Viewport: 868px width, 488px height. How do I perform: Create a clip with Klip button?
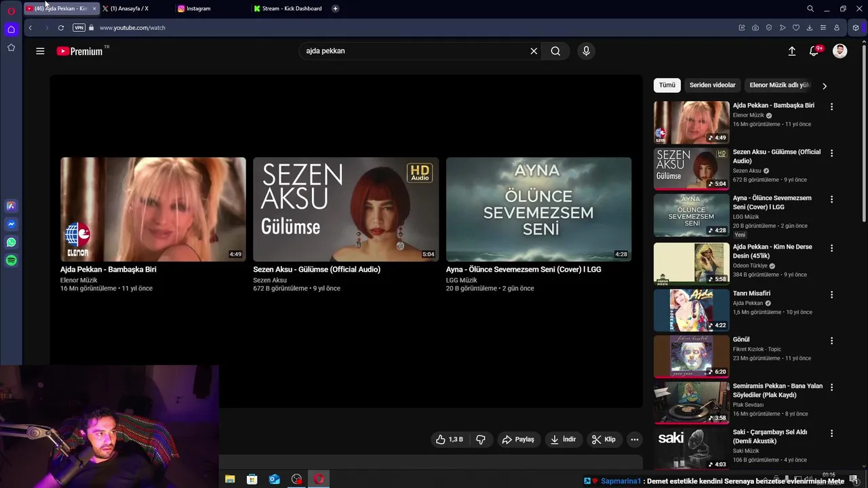604,439
